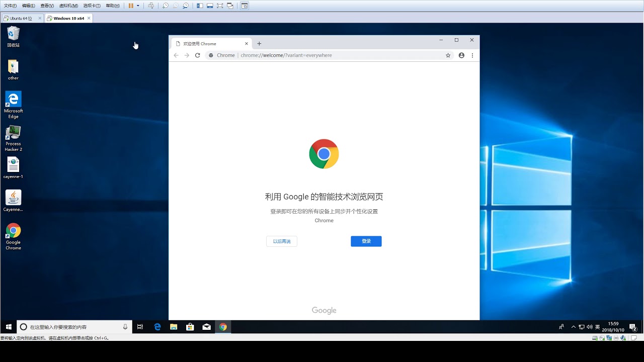Expand the power options arrow beside pause

[x=138, y=6]
